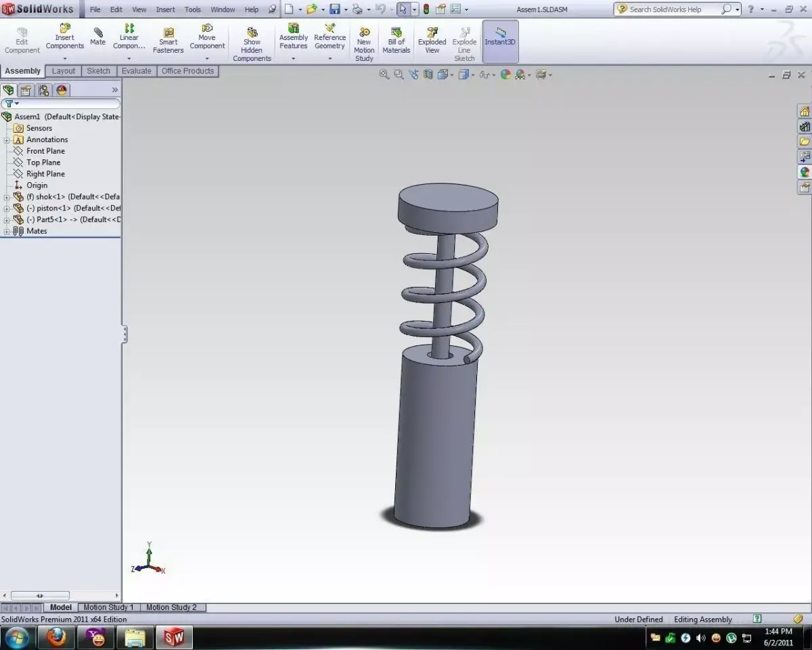Open the Tools menu
The image size is (812, 650).
click(192, 9)
